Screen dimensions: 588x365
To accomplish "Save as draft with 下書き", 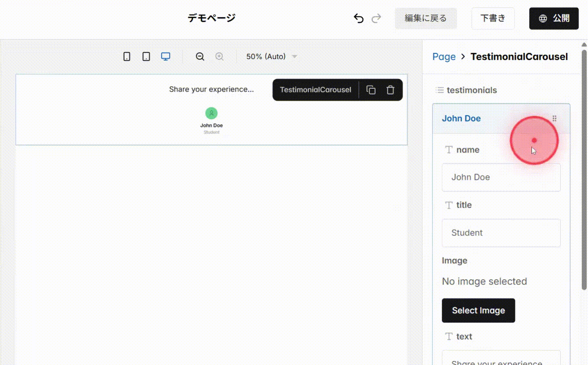I will [x=493, y=18].
